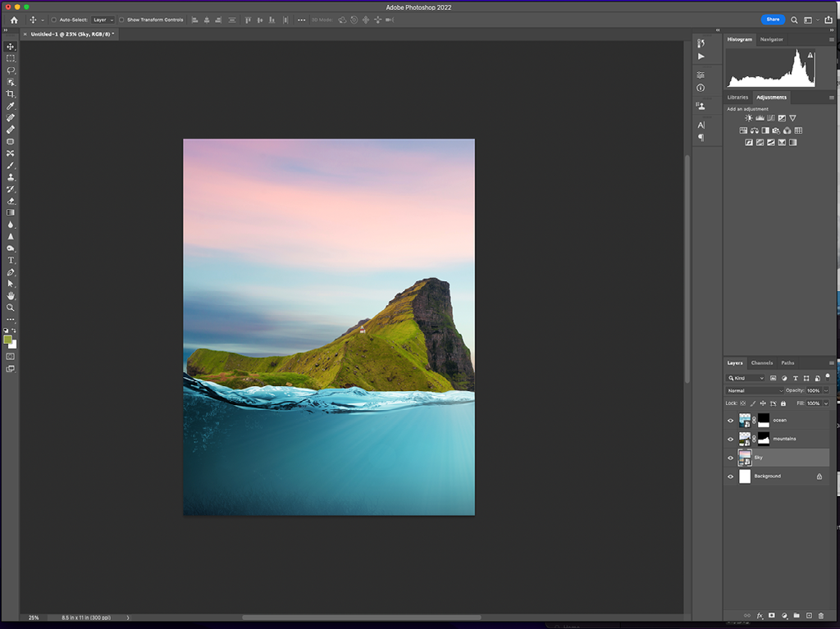Select the Eyedropper tool
The width and height of the screenshot is (840, 629).
pos(11,107)
